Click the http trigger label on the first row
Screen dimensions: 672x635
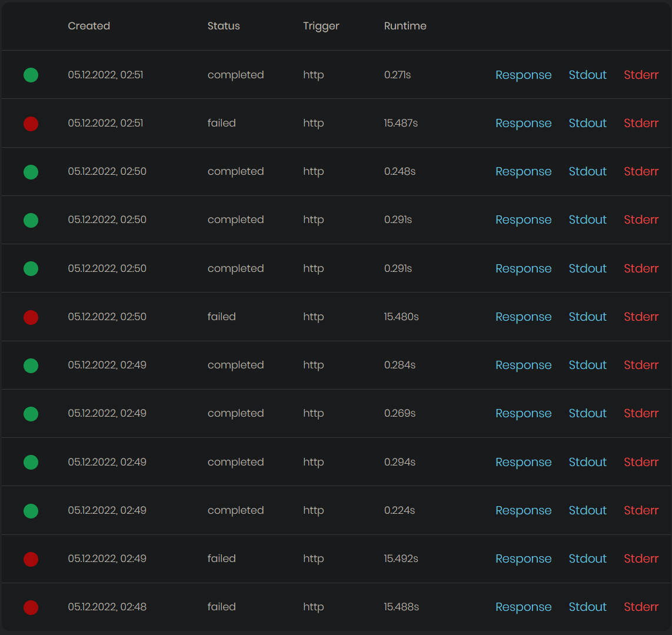[x=313, y=75]
